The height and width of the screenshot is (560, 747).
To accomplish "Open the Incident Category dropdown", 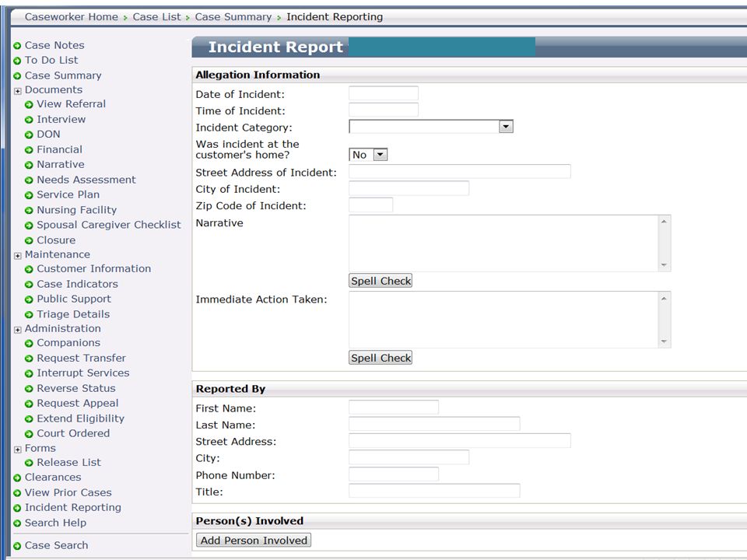I will click(x=506, y=127).
